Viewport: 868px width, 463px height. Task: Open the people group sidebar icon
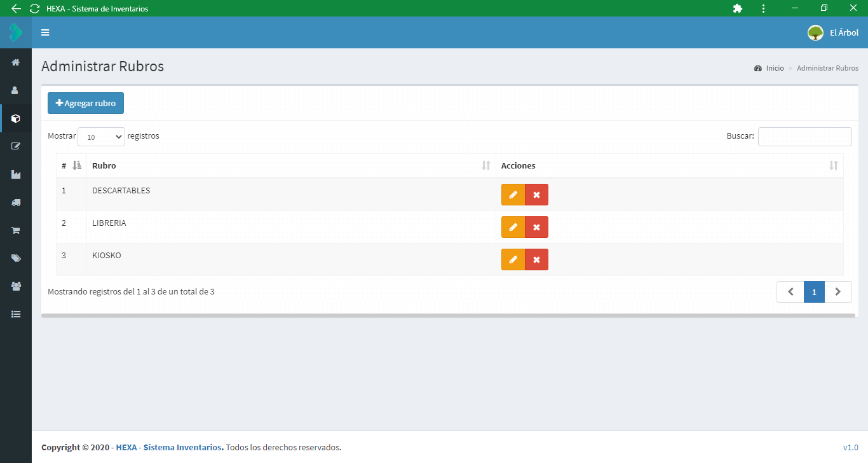[16, 286]
